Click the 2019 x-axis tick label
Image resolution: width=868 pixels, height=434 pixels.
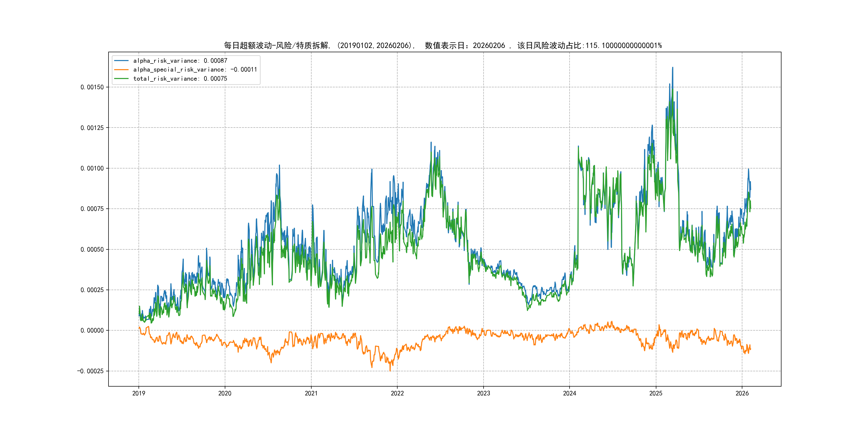pyautogui.click(x=139, y=393)
